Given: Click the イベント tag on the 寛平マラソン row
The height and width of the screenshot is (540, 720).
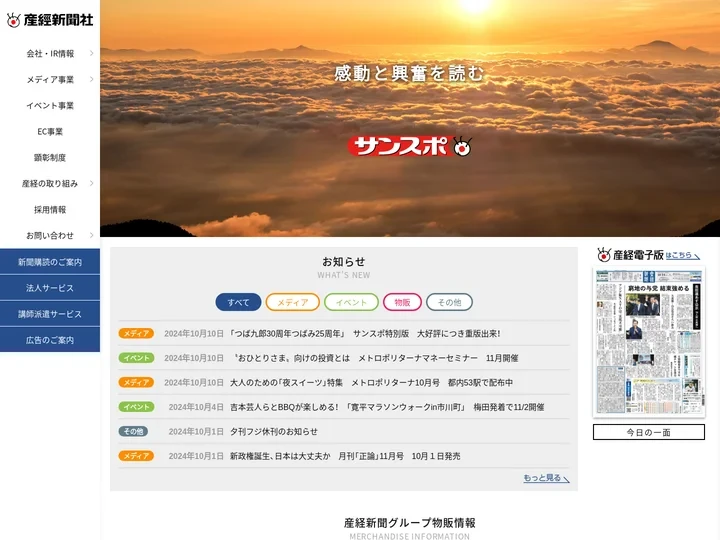Looking at the screenshot, I should pyautogui.click(x=136, y=407).
